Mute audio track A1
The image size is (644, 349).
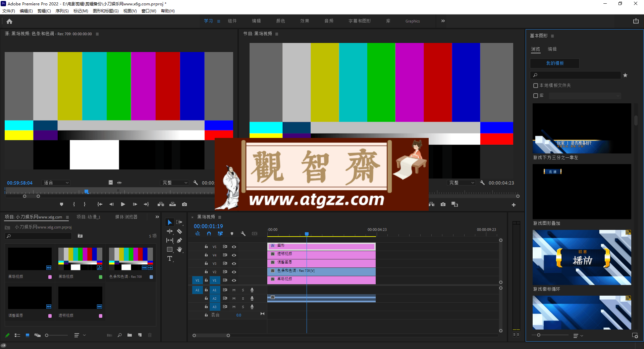tap(234, 290)
